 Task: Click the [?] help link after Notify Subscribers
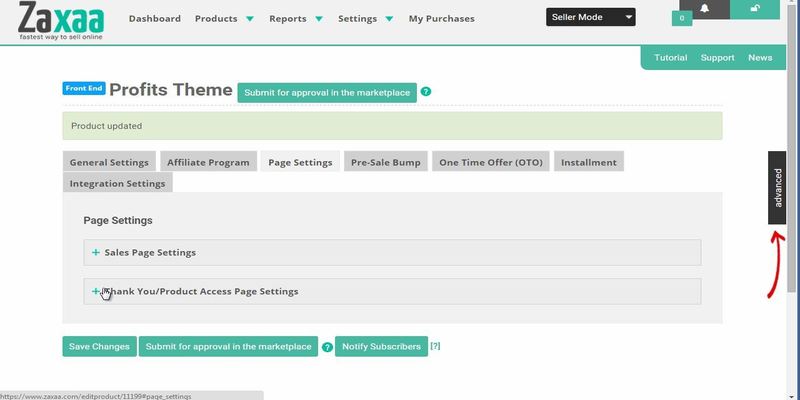[x=435, y=346]
